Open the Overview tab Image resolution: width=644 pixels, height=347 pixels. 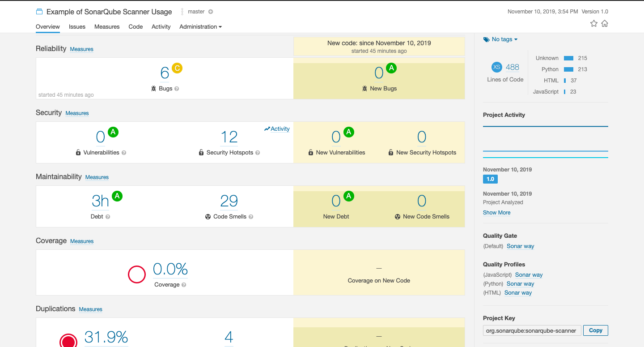[48, 27]
